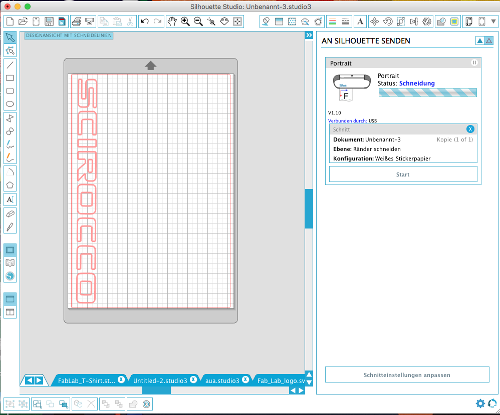Close the Untitled-2.studio3 tab
The image size is (500, 415).
(x=193, y=380)
